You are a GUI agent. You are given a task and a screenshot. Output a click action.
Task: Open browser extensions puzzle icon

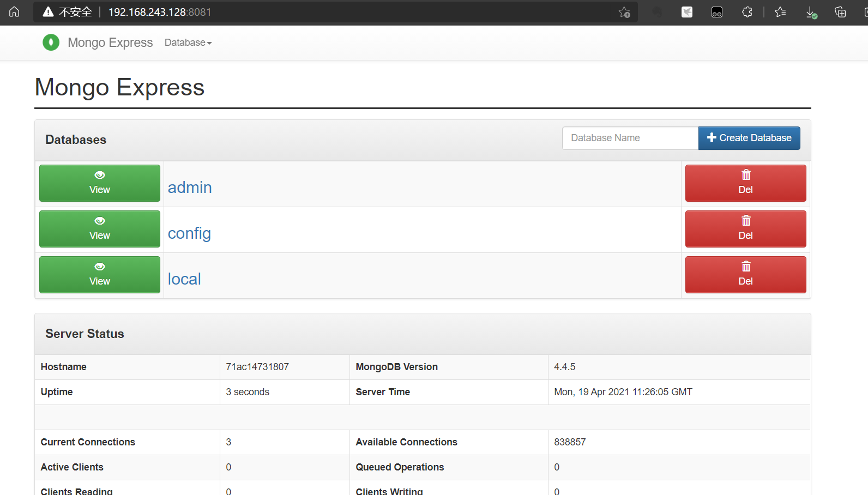(x=747, y=12)
